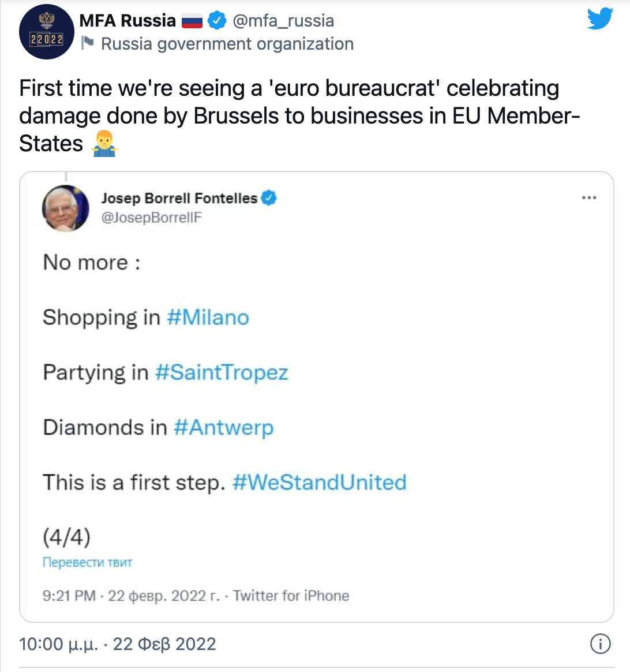
Task: Click the shrugging person emoji
Action: point(104,143)
